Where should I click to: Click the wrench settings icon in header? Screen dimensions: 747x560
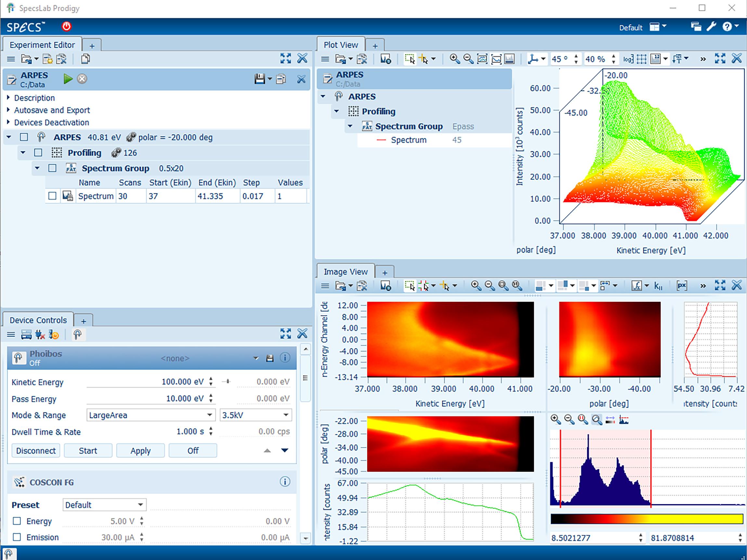(x=711, y=26)
